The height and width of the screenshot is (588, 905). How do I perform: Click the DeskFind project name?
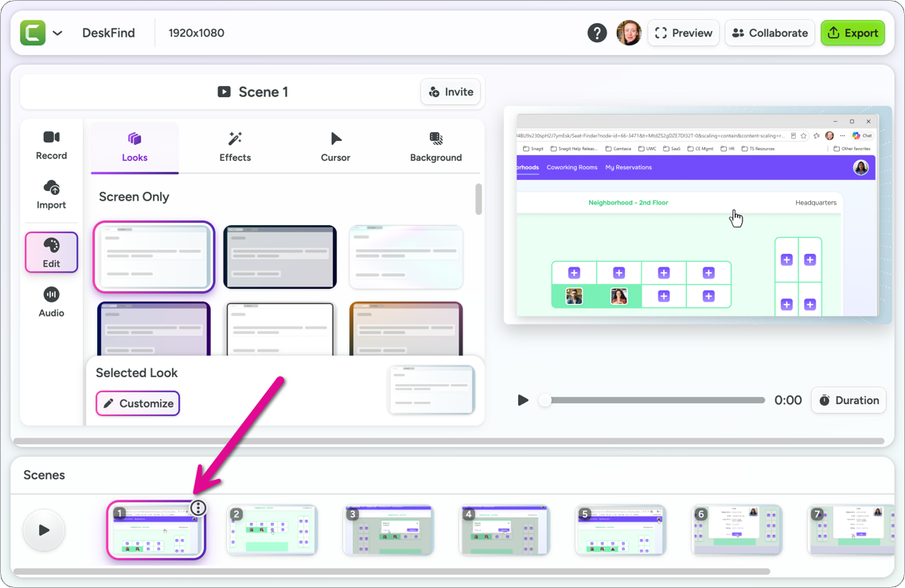108,33
